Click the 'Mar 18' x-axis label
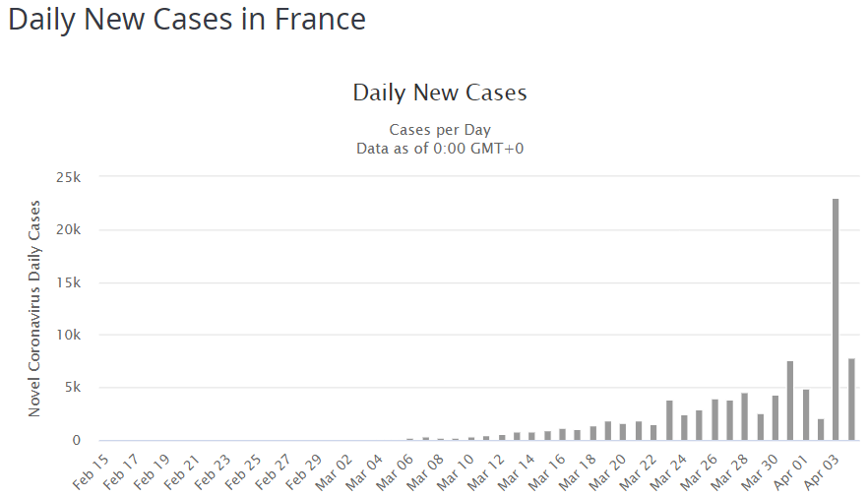Screen dimensions: 868x497 [581, 472]
